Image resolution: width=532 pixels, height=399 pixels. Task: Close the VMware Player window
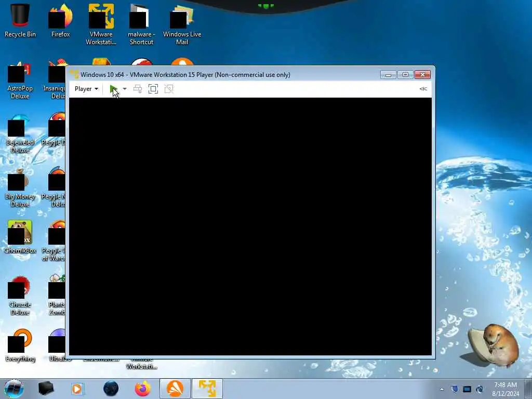click(422, 75)
